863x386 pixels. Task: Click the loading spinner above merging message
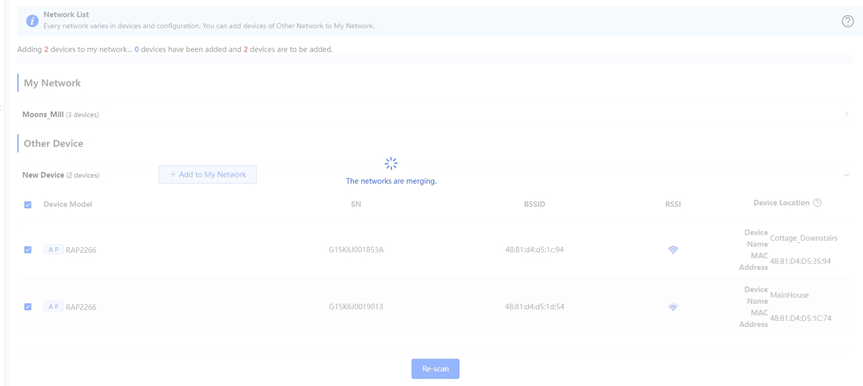(391, 164)
